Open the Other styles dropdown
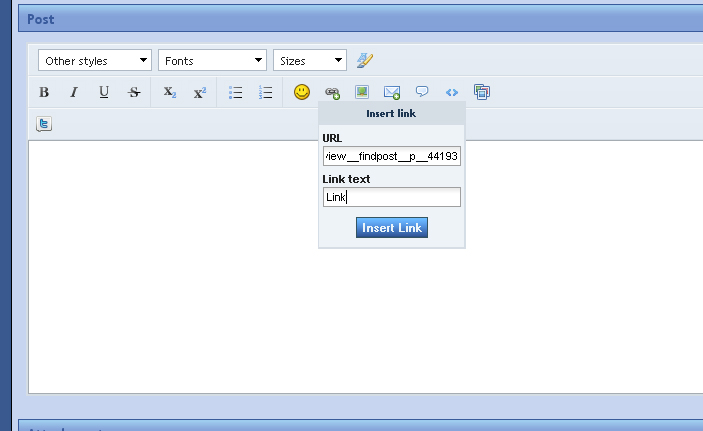703x431 pixels. [95, 60]
